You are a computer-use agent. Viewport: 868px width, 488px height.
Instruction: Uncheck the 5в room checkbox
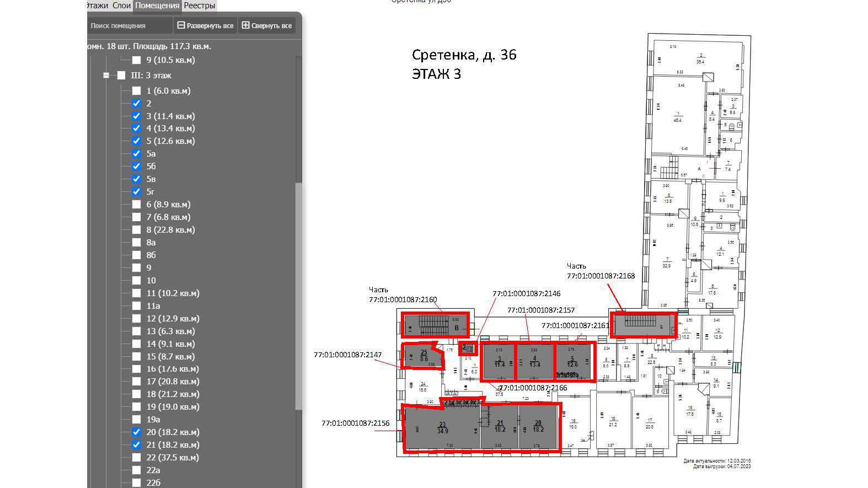(136, 179)
